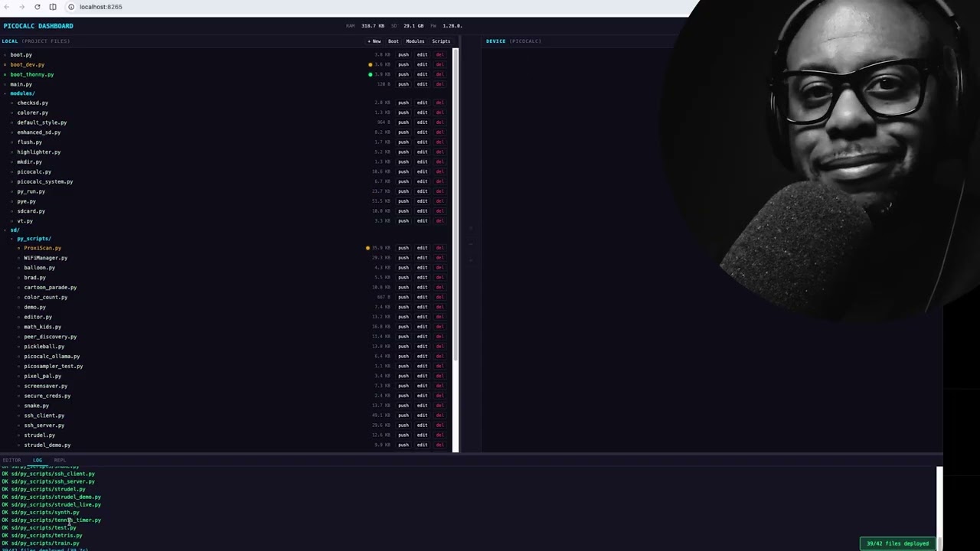Collapse the py_scripts/ folder
The width and height of the screenshot is (980, 551).
tap(34, 239)
